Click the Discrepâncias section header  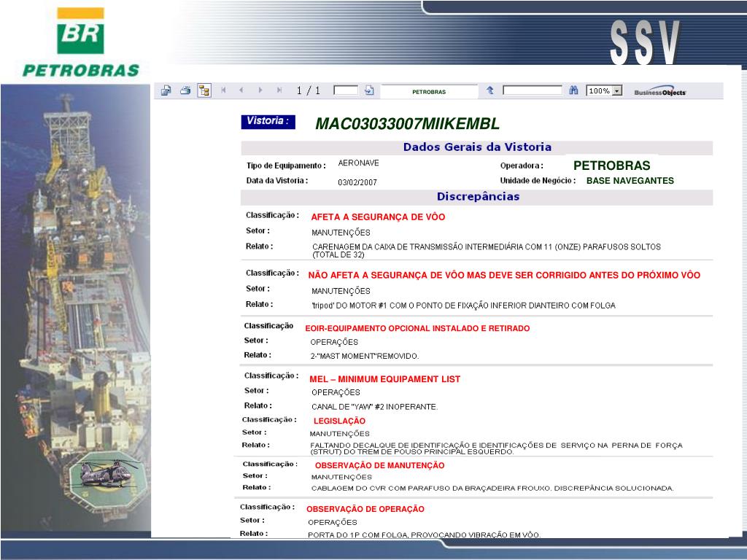478,197
